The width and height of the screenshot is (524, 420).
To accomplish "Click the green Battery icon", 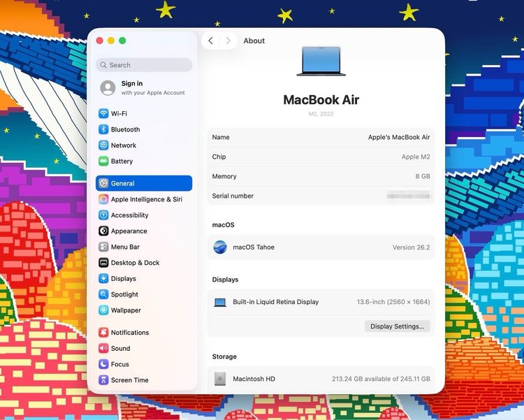I will coord(103,161).
